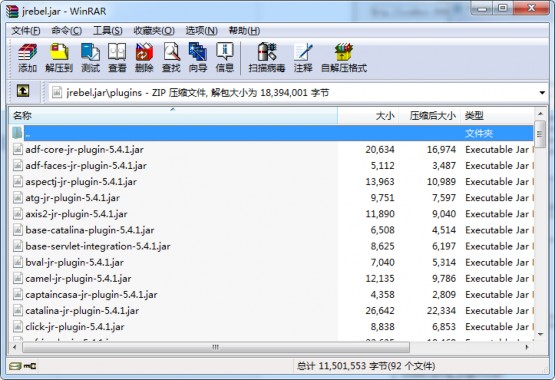Select axis2-jr-plugin-5.4.1.jar
This screenshot has width=555, height=380.
(x=76, y=214)
